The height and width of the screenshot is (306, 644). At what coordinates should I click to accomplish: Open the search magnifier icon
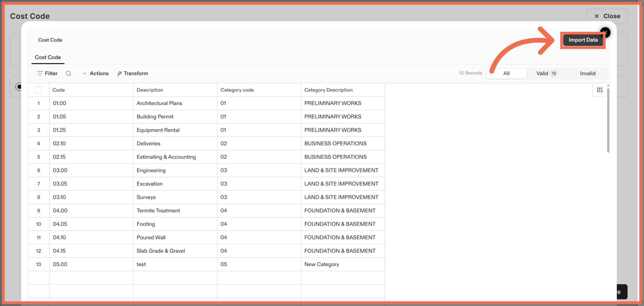(x=69, y=73)
